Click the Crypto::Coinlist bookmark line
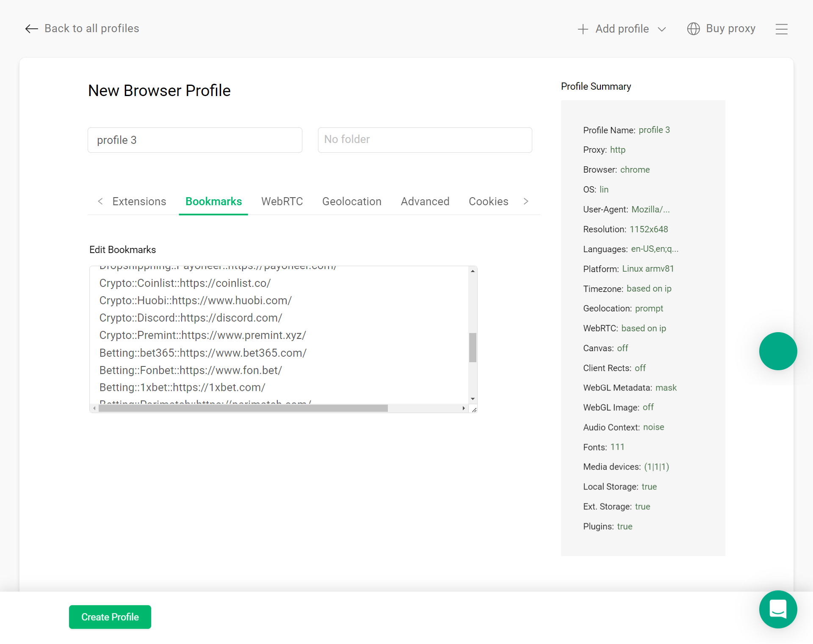 [185, 283]
